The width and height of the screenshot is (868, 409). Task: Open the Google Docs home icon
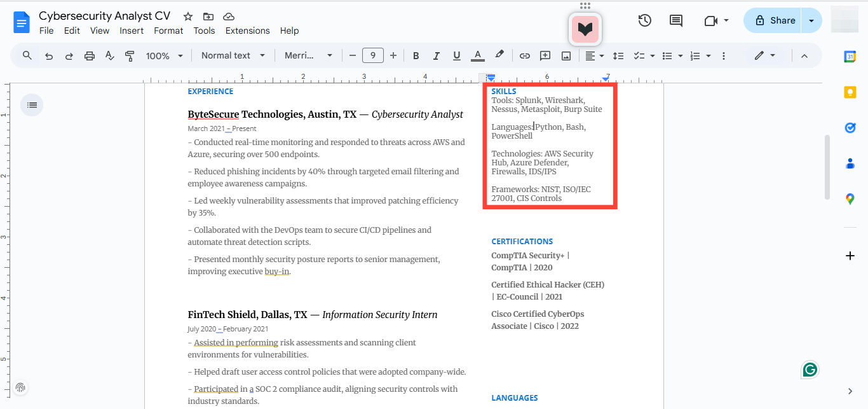pos(22,24)
